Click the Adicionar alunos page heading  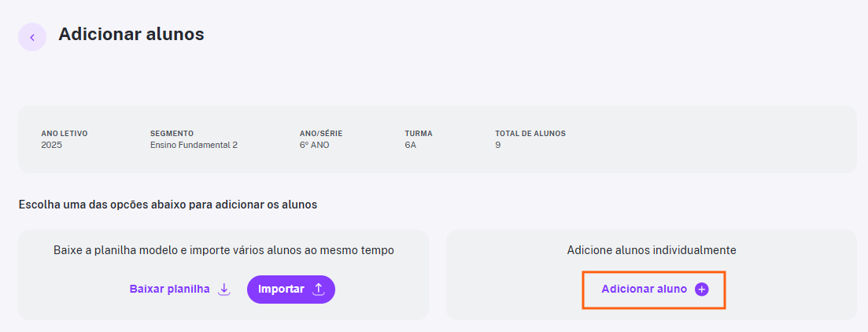pyautogui.click(x=131, y=35)
